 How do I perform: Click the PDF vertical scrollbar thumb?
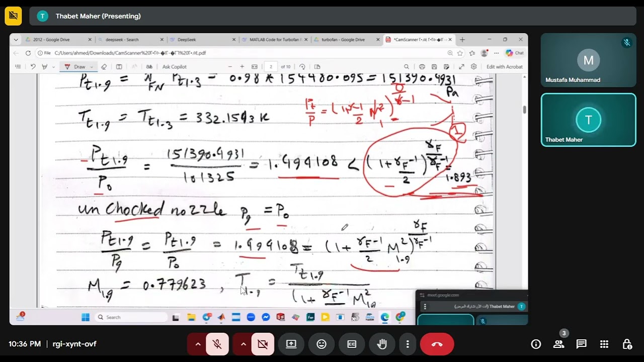525,109
